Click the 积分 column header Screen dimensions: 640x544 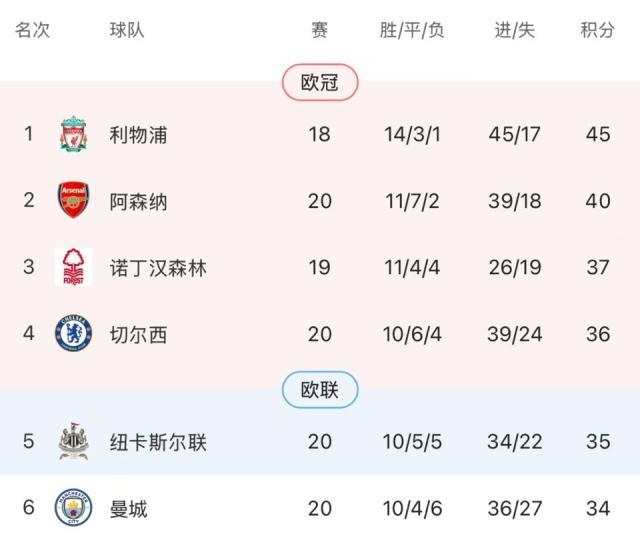(x=598, y=30)
